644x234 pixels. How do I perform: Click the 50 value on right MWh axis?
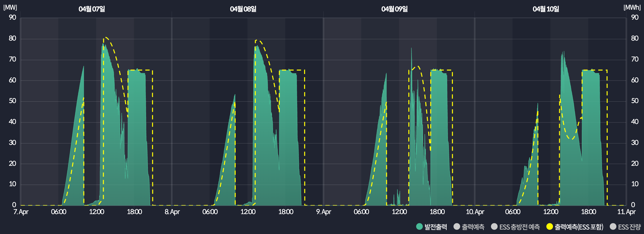click(635, 101)
